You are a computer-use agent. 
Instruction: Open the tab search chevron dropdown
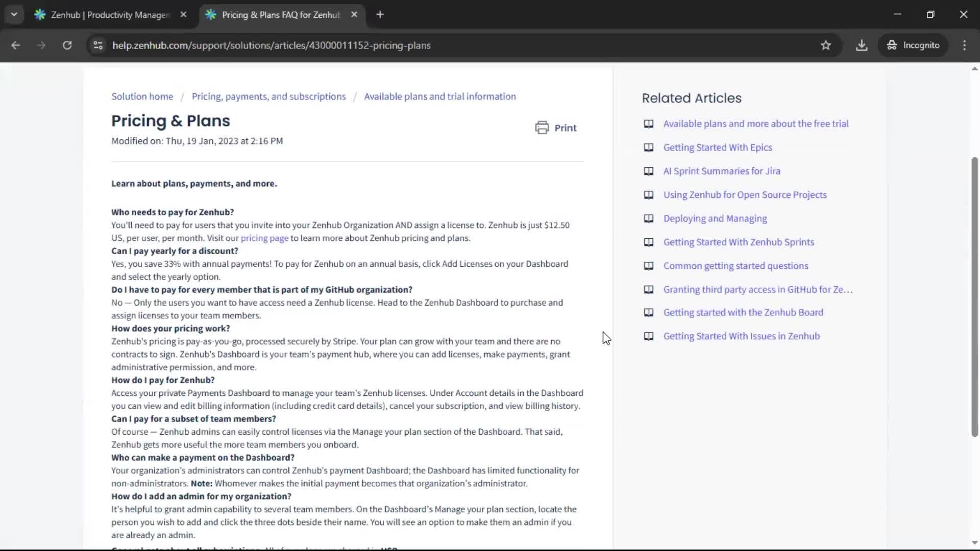pos(14,14)
